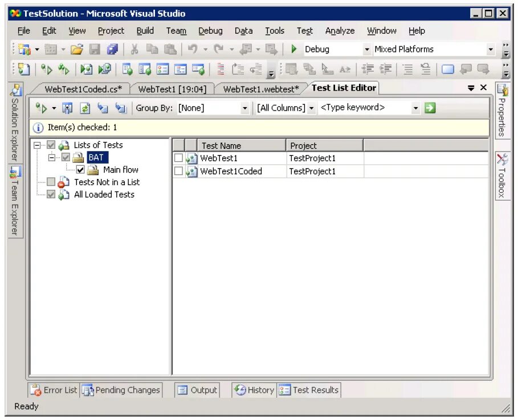Click the Run All Tests in Solution icon

pos(63,70)
